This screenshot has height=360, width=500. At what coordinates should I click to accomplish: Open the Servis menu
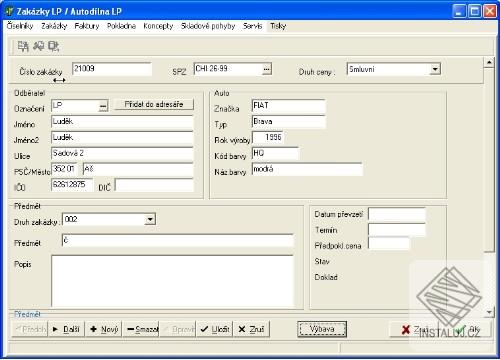point(253,26)
